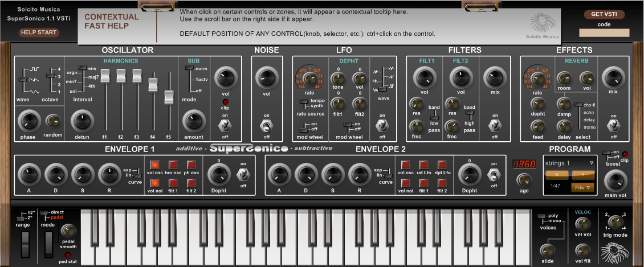
Task: Click the pedal mode wheel
Action: pyautogui.click(x=49, y=245)
